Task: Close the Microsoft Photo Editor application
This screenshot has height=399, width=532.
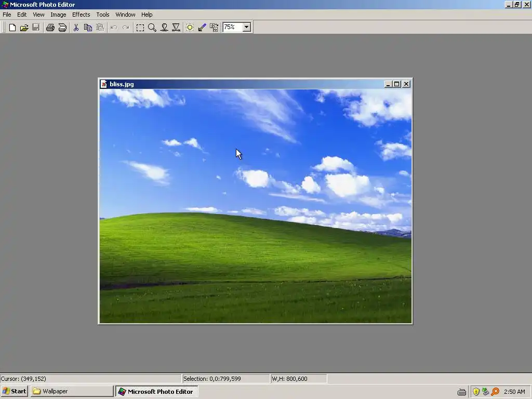Action: [x=526, y=5]
